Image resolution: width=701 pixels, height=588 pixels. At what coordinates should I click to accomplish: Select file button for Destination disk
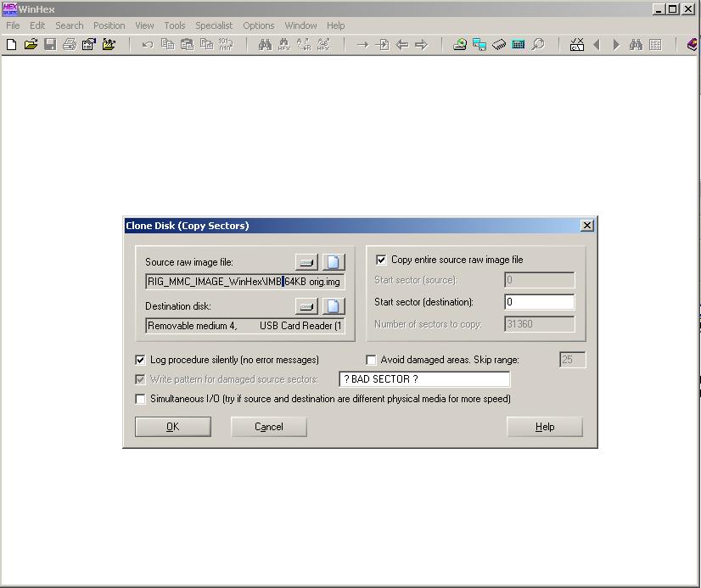click(x=334, y=306)
